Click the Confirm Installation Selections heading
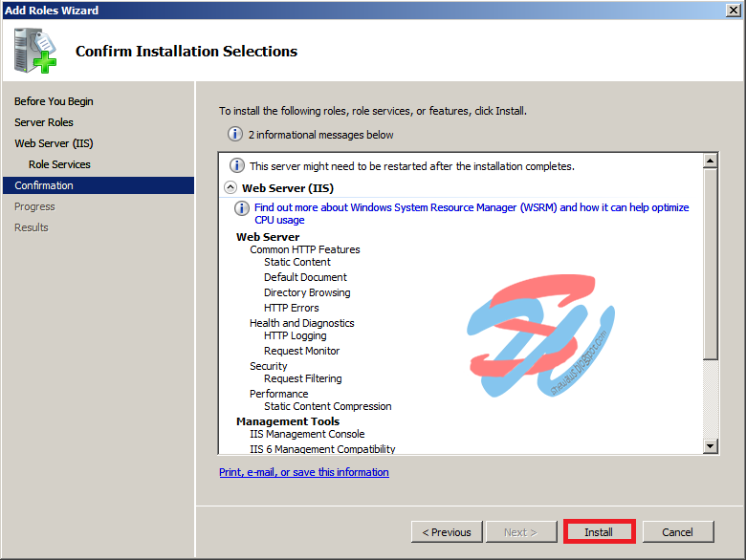746x560 pixels. [186, 51]
